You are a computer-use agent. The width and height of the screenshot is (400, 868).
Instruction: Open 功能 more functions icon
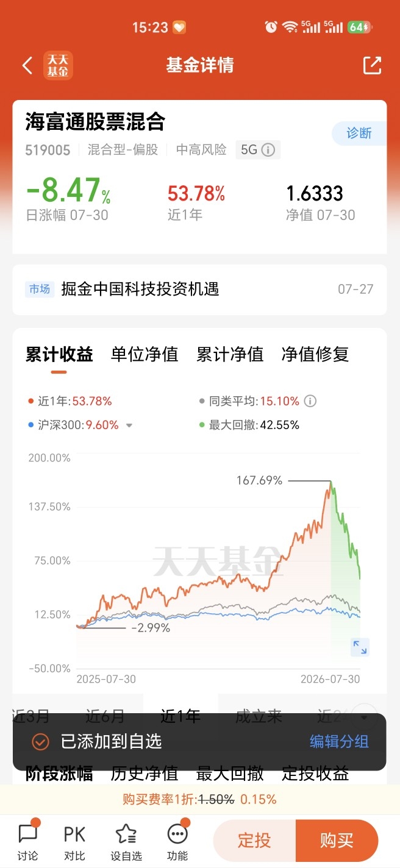pyautogui.click(x=177, y=841)
